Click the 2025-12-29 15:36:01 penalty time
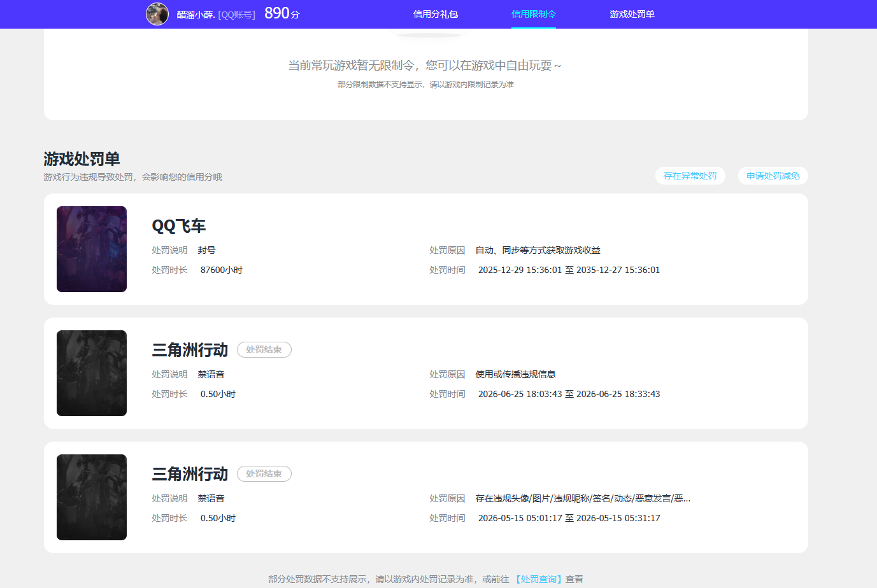 pos(569,270)
